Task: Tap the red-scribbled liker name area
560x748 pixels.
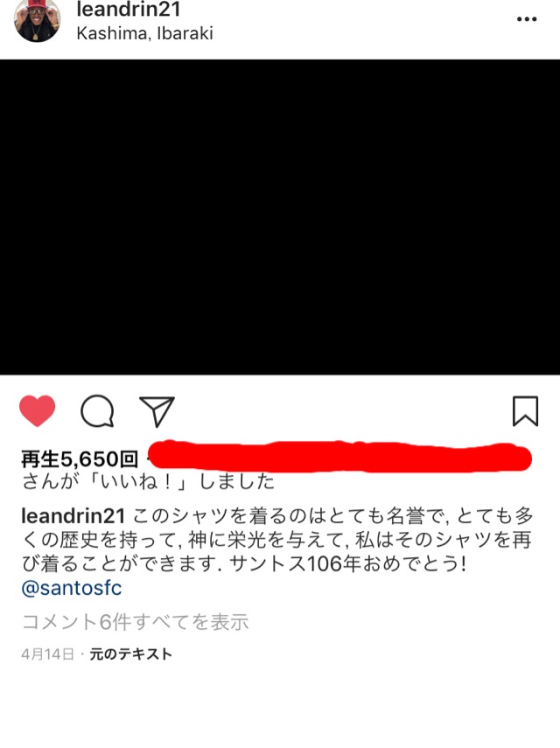Action: [x=339, y=457]
